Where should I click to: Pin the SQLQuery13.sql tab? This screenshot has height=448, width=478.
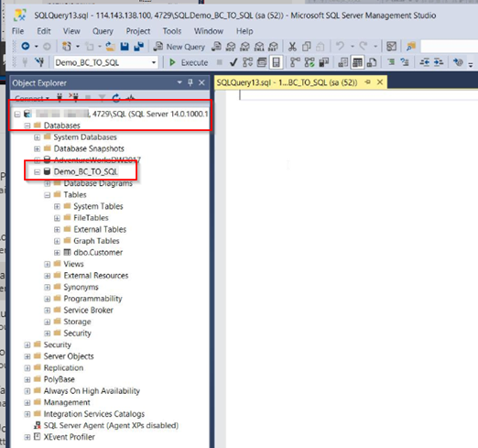pyautogui.click(x=368, y=82)
